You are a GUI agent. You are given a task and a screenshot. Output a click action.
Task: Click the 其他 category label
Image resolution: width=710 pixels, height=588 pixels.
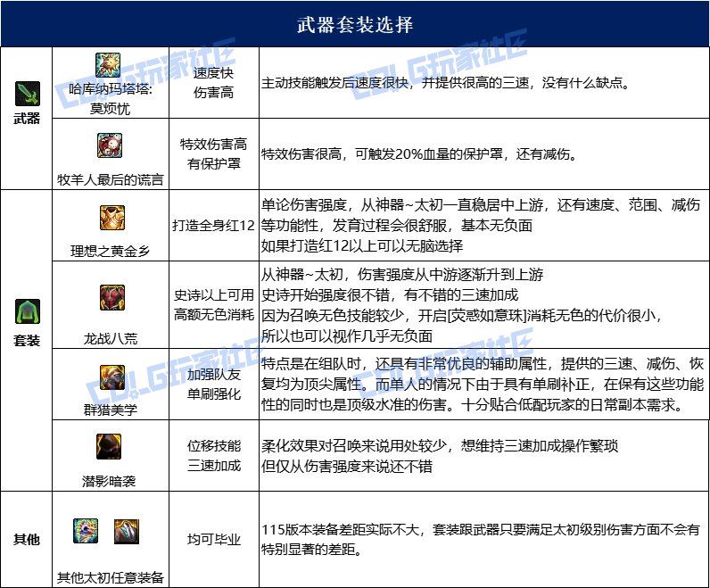click(27, 540)
